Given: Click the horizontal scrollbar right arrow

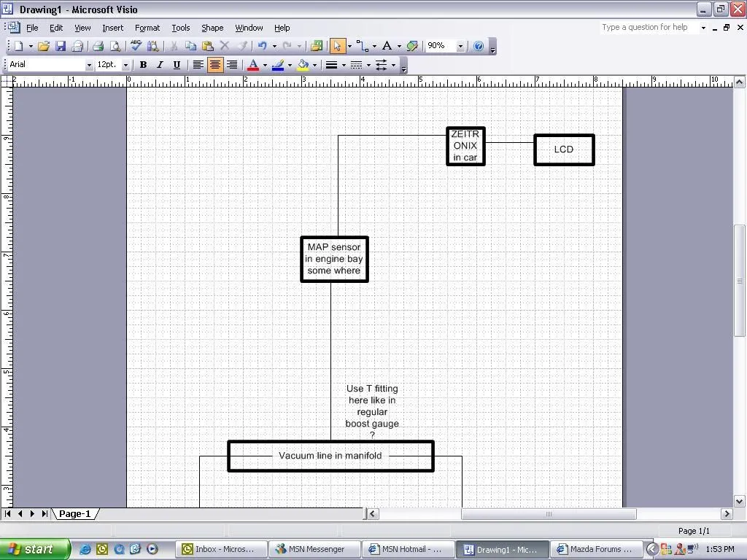Looking at the screenshot, I should point(726,514).
